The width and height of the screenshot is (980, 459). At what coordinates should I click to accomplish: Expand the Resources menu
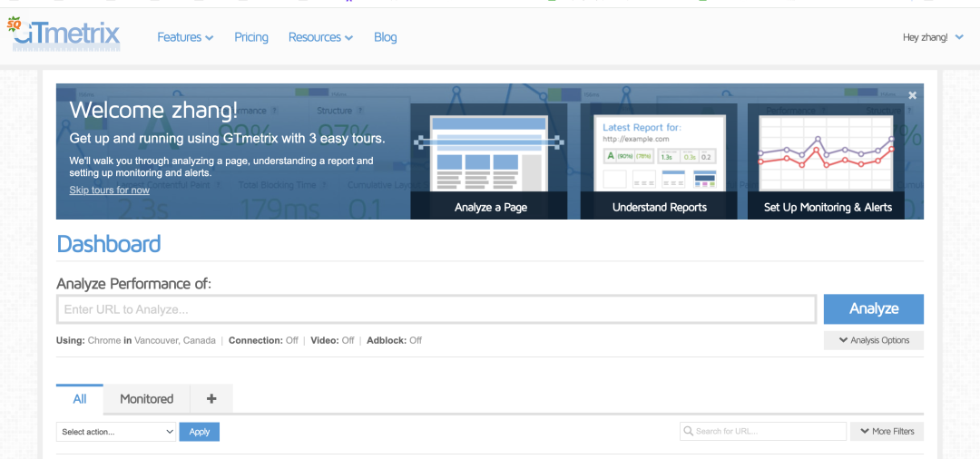click(x=320, y=37)
